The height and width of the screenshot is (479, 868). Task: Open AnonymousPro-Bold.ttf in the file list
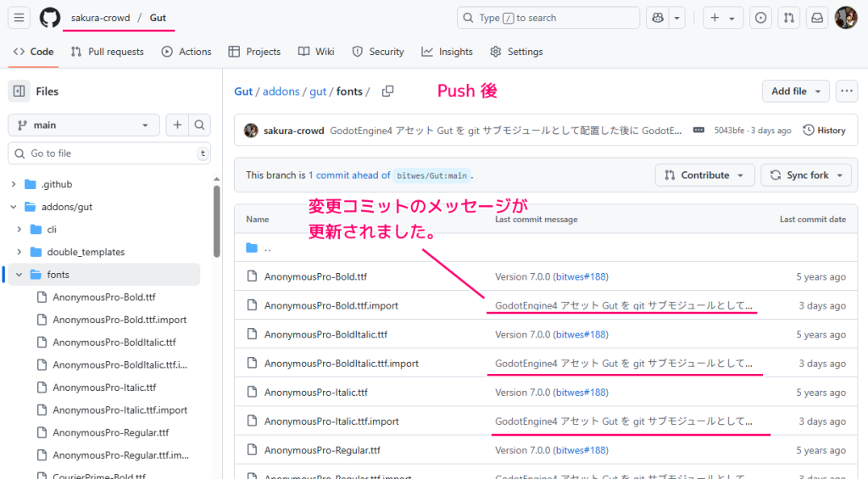pyautogui.click(x=315, y=277)
